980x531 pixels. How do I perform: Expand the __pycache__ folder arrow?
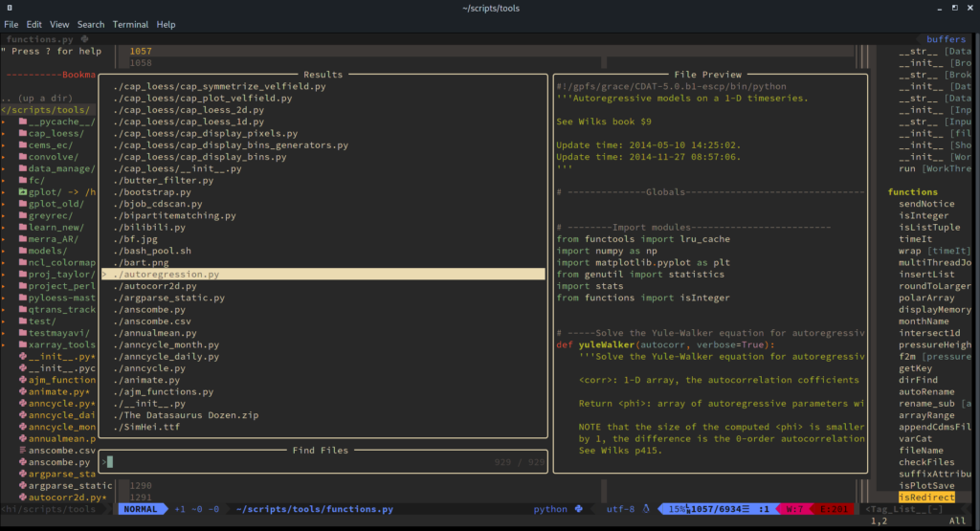(x=4, y=122)
